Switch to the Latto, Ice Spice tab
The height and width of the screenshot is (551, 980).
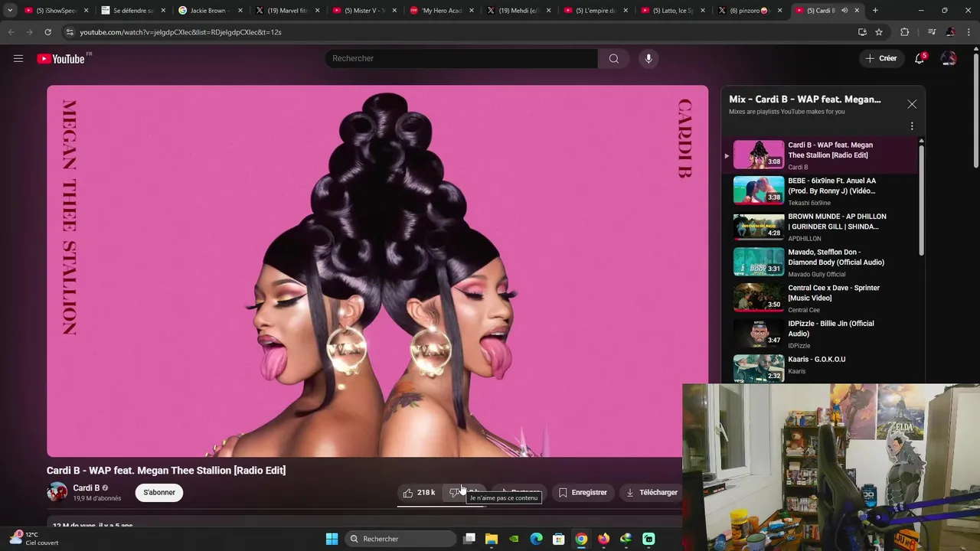[x=671, y=11]
